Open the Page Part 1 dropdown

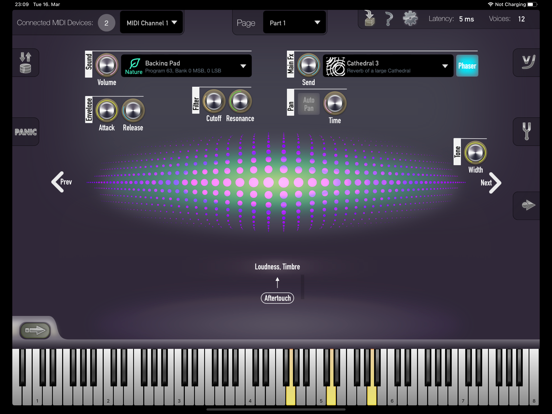[294, 23]
